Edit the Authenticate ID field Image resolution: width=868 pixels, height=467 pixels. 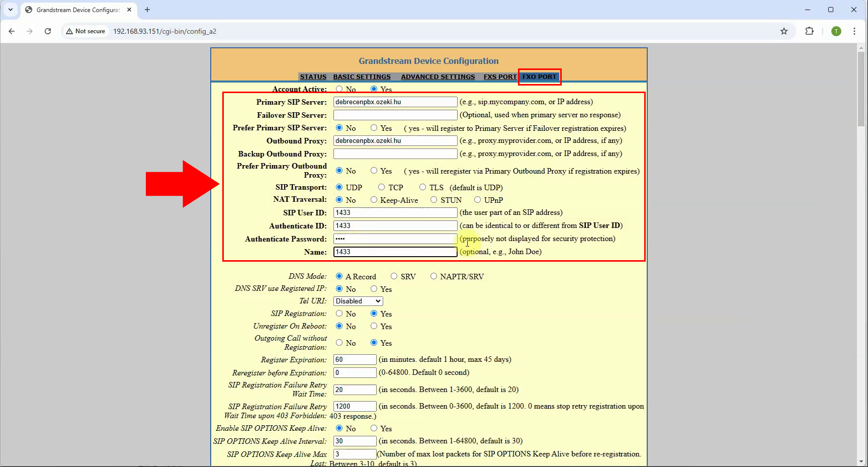point(395,226)
